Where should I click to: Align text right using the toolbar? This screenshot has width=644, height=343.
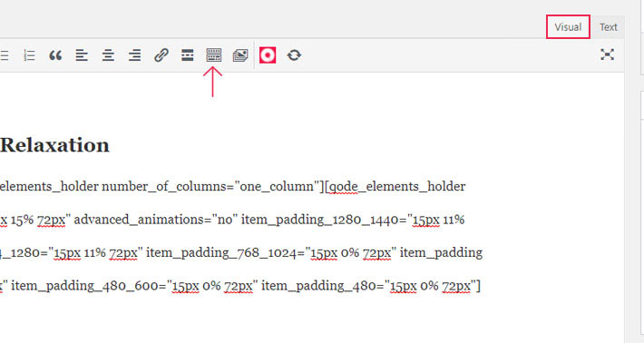(x=134, y=55)
